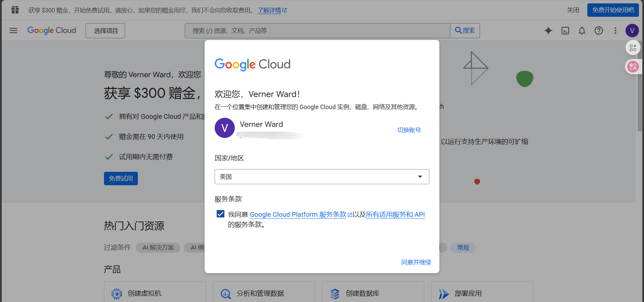Viewport: 644px width, 302px height.
Task: Expand the country/region dropdown showing 美国
Action: click(322, 177)
